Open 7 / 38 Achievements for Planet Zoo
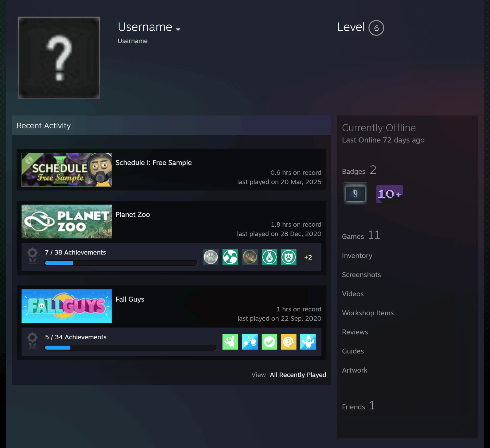The image size is (490, 448). click(75, 252)
